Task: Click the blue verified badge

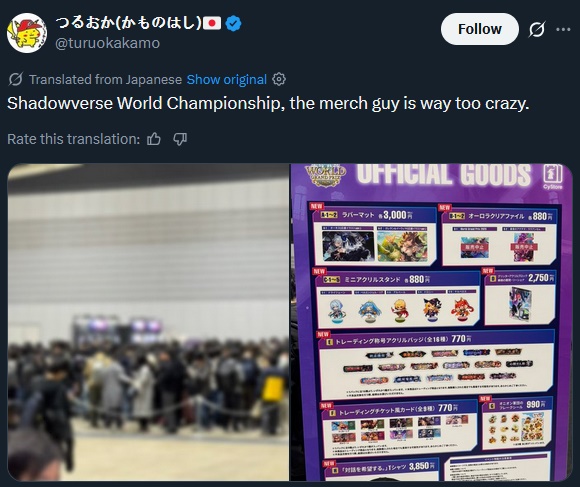Action: tap(233, 23)
